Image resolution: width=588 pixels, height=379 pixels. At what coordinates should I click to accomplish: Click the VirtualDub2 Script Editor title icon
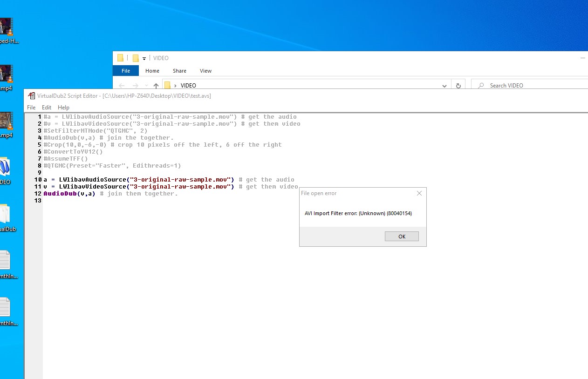32,95
